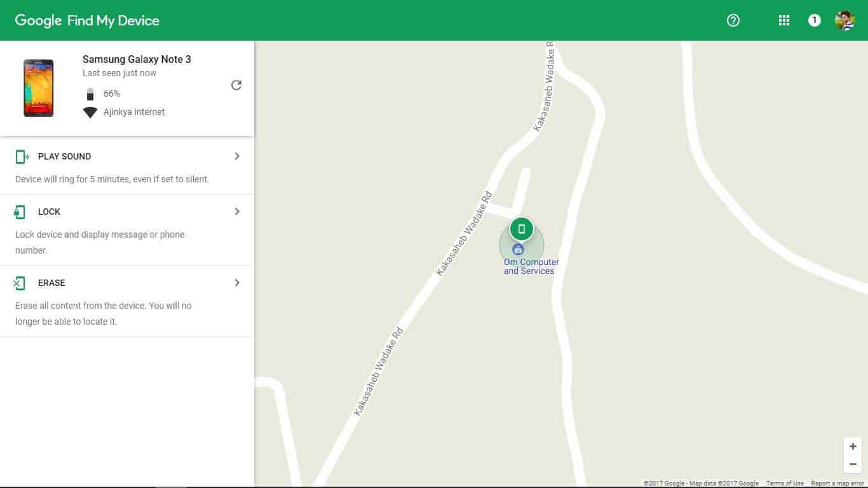Click the help question mark icon
The height and width of the screenshot is (488, 868).
733,20
